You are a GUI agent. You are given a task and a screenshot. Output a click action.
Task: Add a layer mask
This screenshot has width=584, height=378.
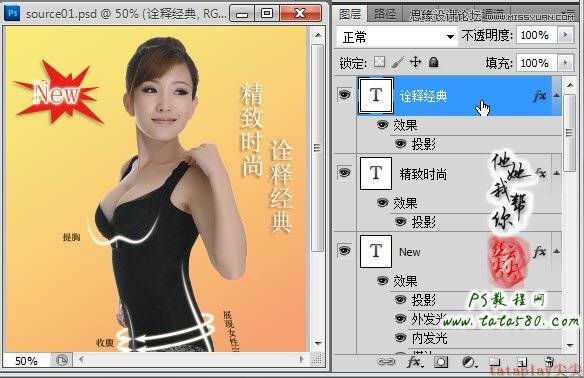tap(441, 362)
